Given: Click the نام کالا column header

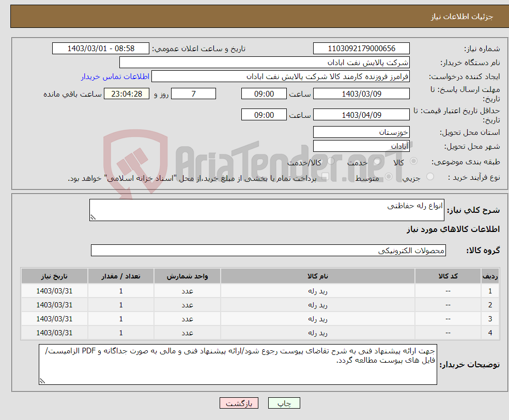Looking at the screenshot, I should 318,276.
